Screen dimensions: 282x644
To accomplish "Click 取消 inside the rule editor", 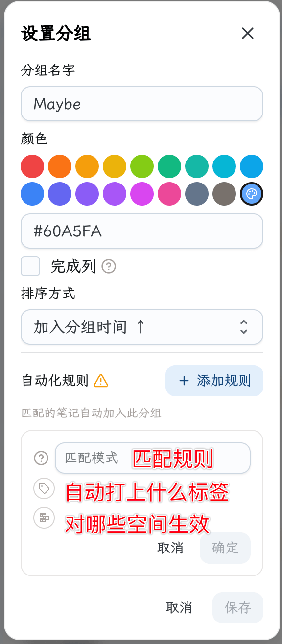I will (170, 548).
